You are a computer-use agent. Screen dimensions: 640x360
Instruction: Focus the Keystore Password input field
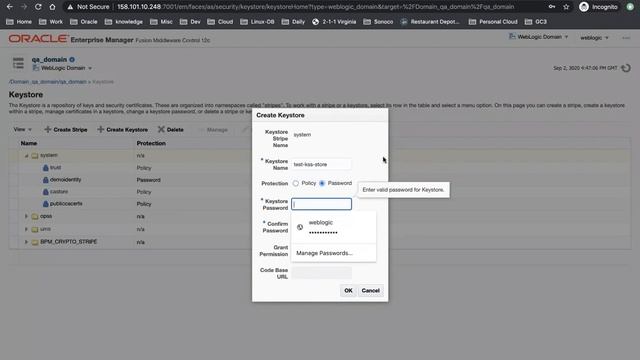[321, 204]
